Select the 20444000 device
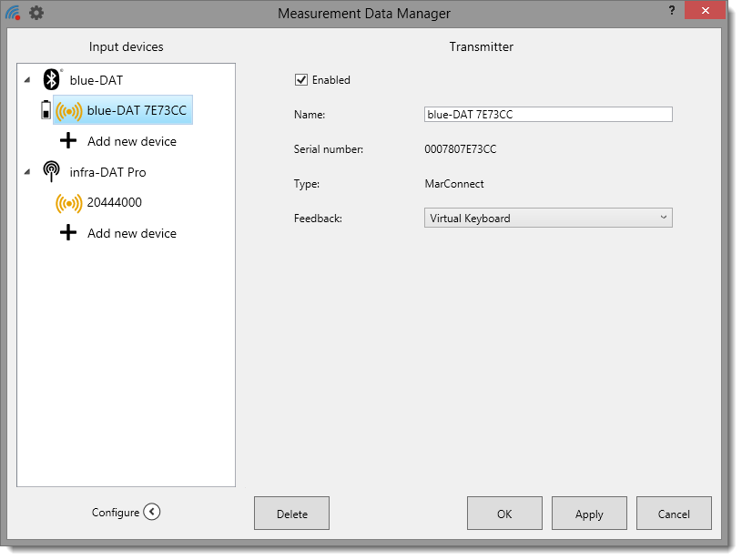The height and width of the screenshot is (560, 742). pos(114,203)
